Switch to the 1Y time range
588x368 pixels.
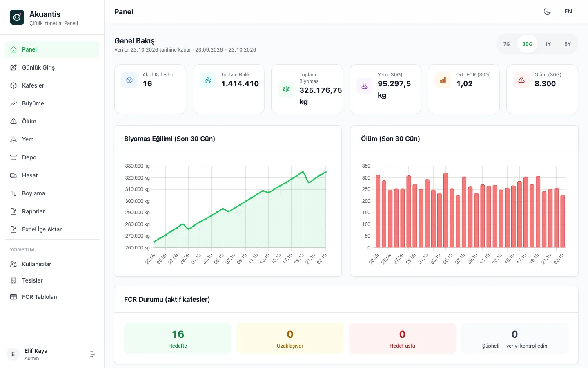(x=548, y=44)
